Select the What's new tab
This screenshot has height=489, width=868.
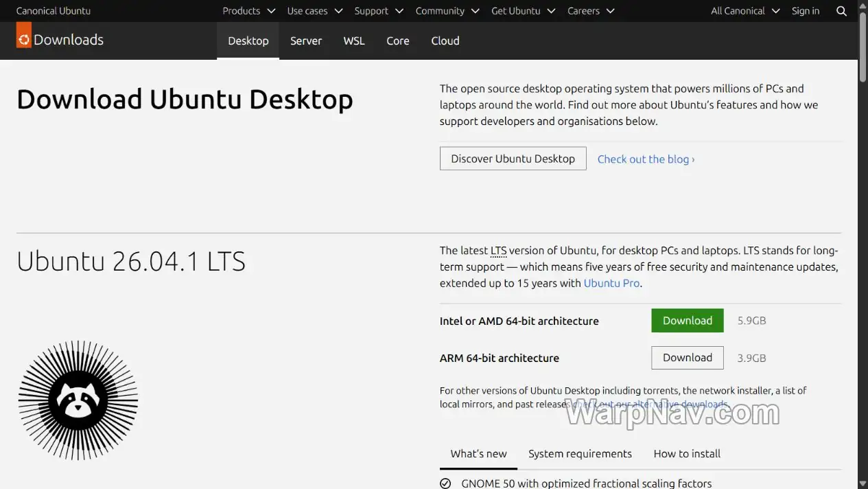coord(479,454)
